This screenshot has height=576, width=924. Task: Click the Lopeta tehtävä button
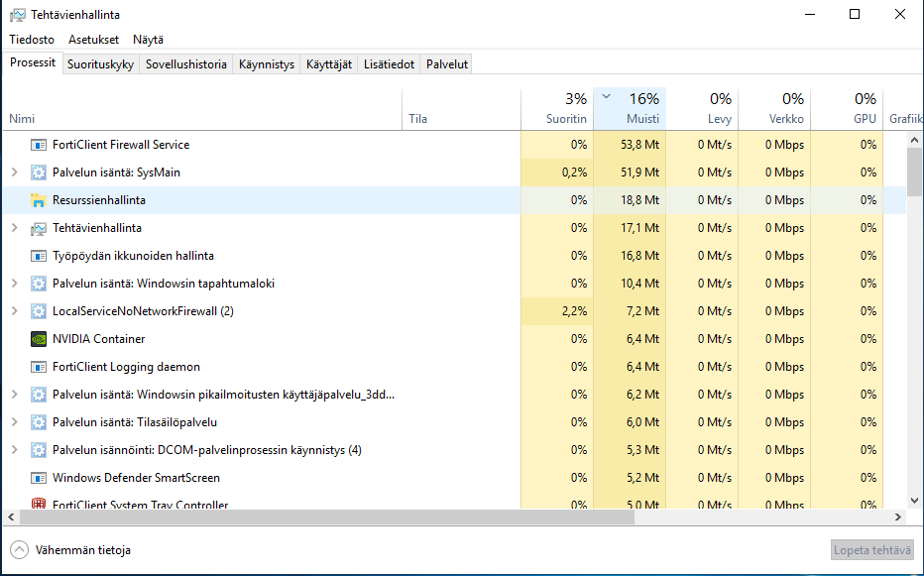[x=872, y=550]
